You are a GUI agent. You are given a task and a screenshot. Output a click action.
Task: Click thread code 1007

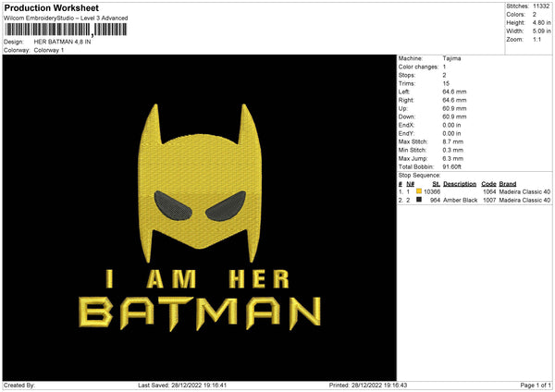489,201
